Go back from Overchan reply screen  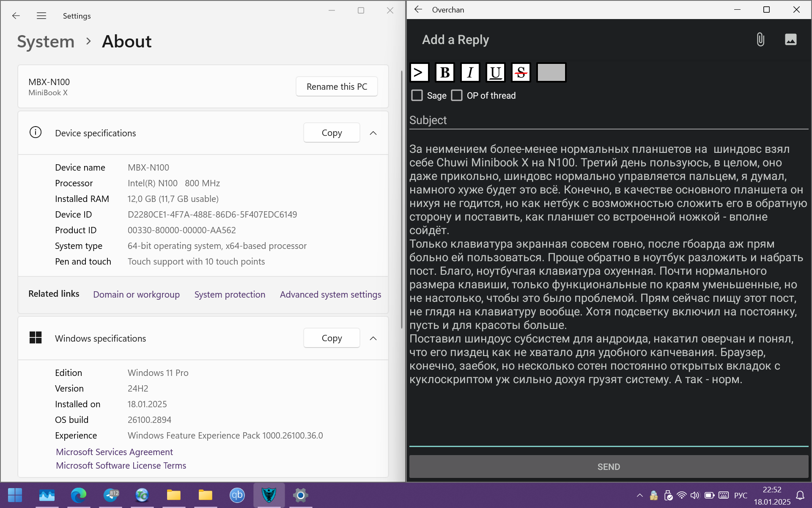point(418,9)
